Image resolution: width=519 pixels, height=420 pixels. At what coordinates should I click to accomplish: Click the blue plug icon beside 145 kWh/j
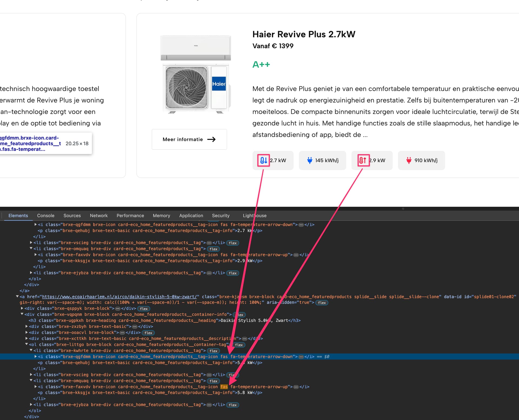click(x=310, y=160)
